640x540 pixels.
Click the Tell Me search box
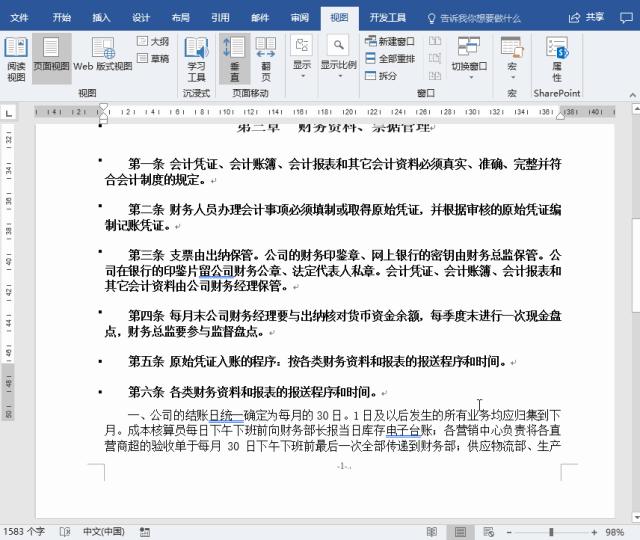click(474, 18)
